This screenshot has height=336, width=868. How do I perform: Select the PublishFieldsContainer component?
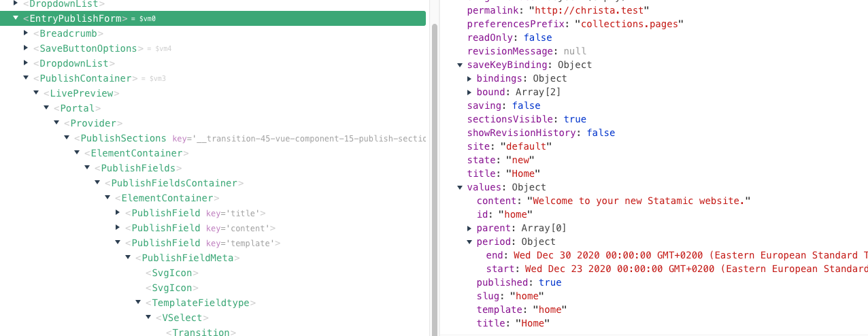click(173, 183)
